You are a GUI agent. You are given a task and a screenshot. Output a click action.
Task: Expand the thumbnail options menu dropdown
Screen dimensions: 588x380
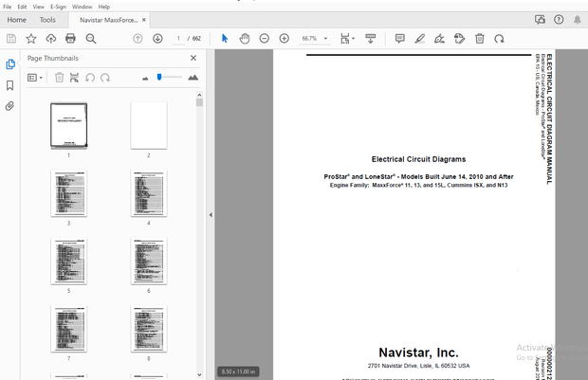(x=36, y=78)
